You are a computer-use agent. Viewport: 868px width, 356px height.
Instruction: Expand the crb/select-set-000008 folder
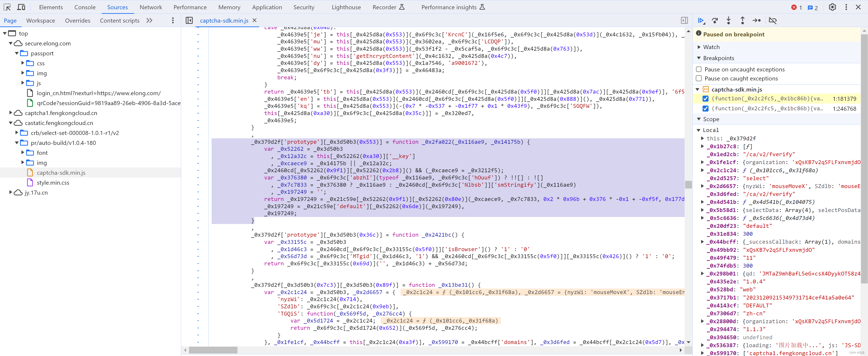tap(17, 133)
